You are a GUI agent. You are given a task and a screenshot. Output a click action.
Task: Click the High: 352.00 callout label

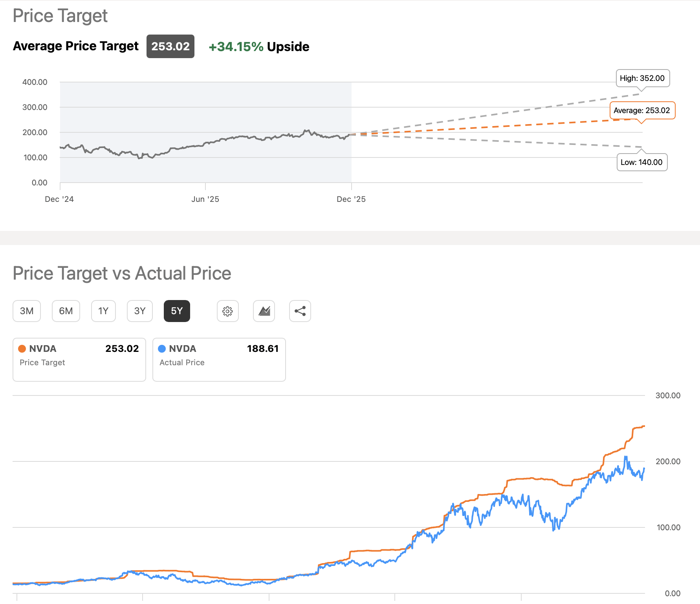[x=642, y=78]
